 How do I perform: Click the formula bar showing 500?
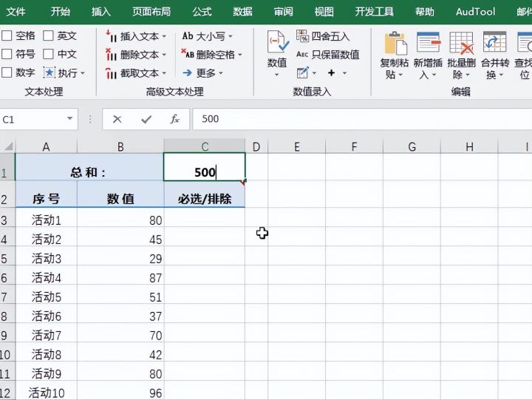[361, 119]
